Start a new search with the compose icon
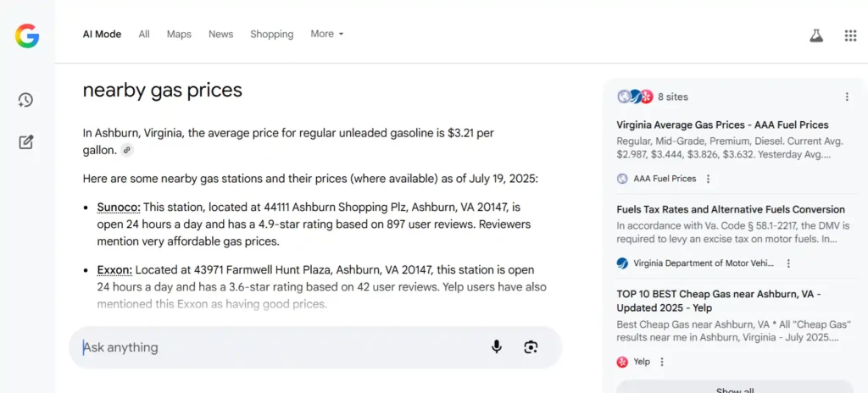 coord(26,142)
